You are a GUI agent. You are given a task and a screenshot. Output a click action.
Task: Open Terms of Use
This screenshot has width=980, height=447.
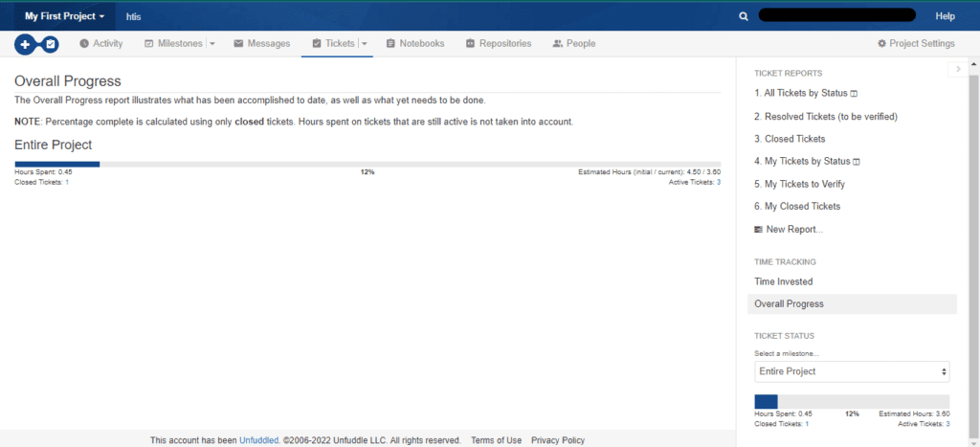click(x=497, y=440)
